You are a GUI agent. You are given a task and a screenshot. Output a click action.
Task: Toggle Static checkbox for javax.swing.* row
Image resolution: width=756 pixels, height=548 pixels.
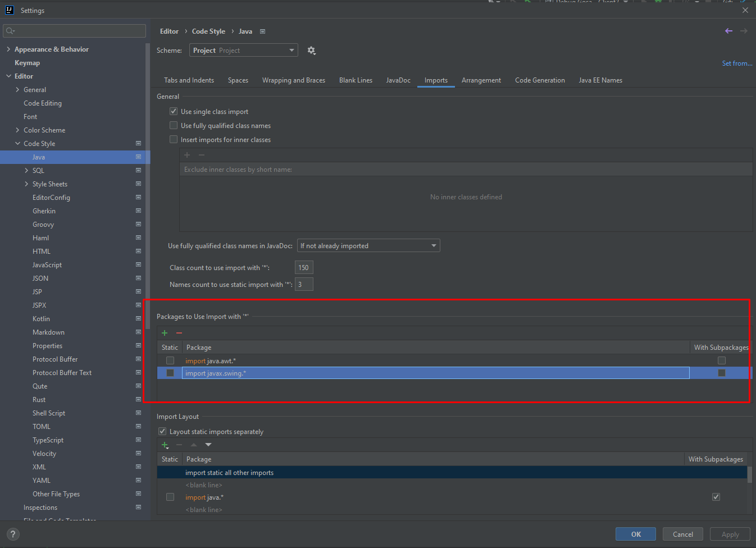pos(170,373)
